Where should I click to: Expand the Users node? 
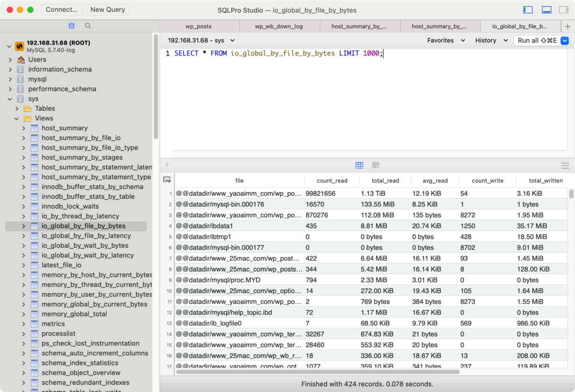(x=10, y=59)
